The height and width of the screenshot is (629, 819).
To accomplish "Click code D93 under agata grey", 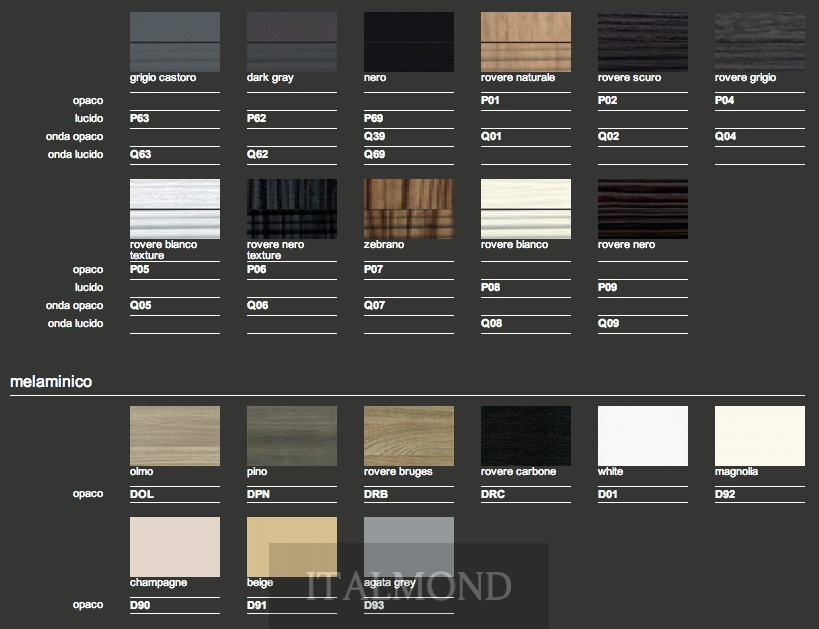I will click(374, 605).
